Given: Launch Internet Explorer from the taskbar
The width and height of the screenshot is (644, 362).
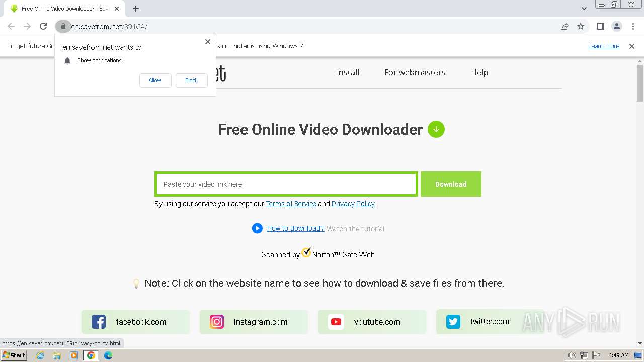Looking at the screenshot, I should [40, 355].
